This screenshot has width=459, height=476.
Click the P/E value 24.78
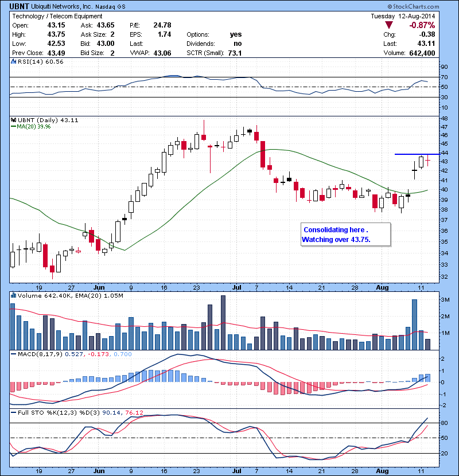(x=162, y=25)
